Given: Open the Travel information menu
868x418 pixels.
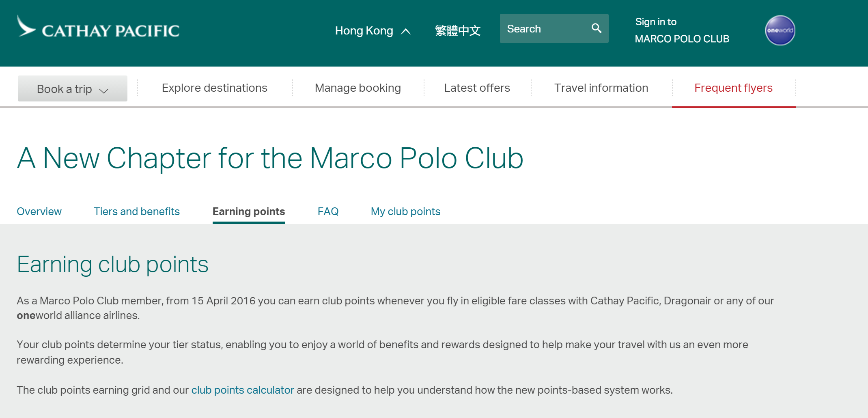Looking at the screenshot, I should pyautogui.click(x=601, y=88).
